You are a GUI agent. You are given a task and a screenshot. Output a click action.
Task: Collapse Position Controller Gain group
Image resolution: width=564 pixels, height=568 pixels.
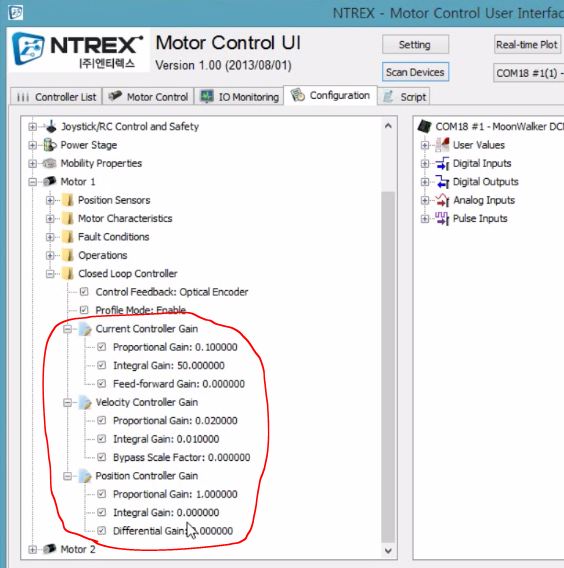67,476
